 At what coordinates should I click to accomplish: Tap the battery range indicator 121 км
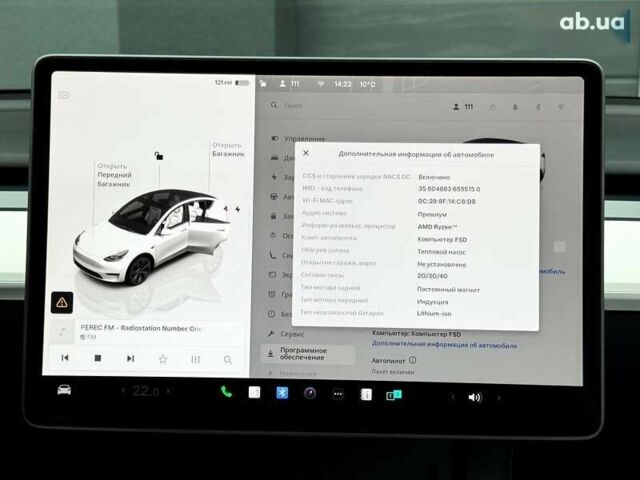pos(232,82)
